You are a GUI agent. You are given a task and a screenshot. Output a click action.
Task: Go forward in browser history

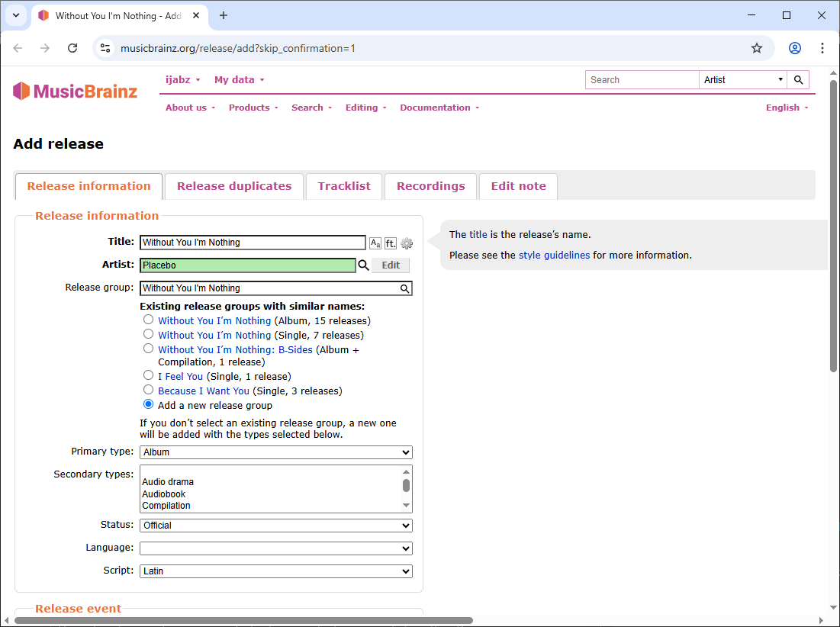[45, 48]
